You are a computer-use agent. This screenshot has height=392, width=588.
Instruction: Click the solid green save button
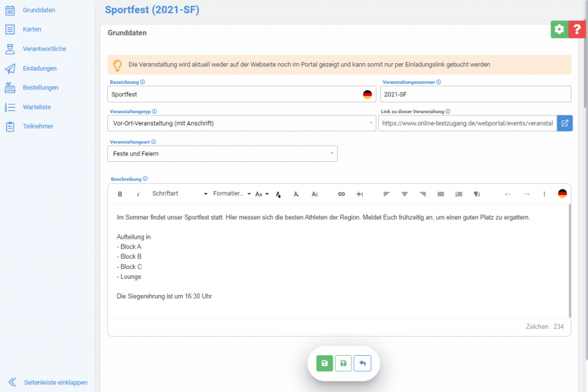point(324,363)
